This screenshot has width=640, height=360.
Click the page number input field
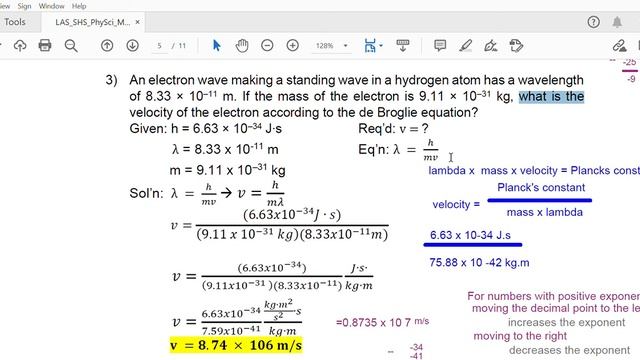[159, 46]
